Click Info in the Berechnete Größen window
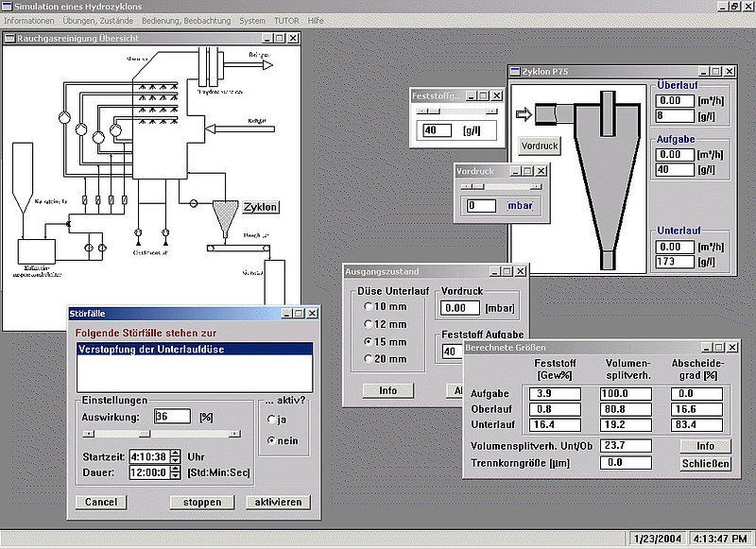Viewport: 756px width, 549px height. [705, 446]
